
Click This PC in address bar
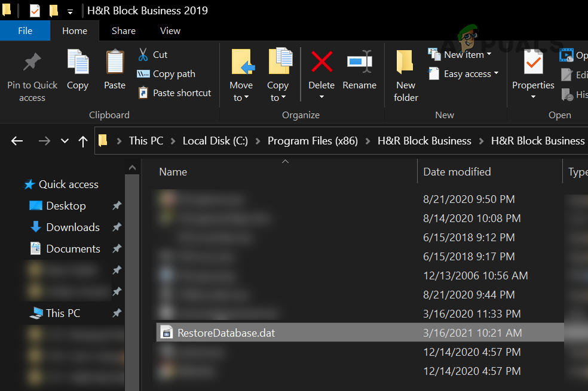tap(146, 141)
